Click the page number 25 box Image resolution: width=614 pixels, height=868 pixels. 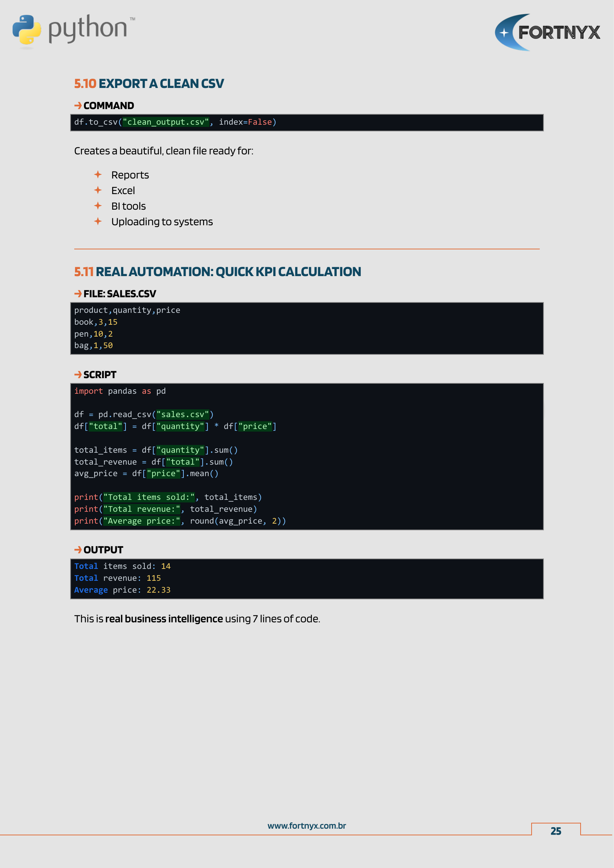pos(555,831)
